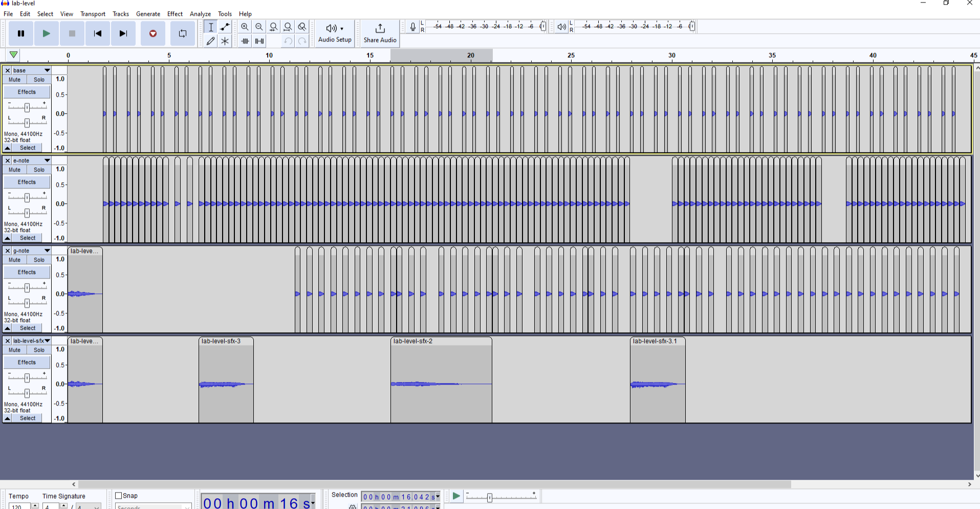980x509 pixels.
Task: Collapse the base track with arrow
Action: click(x=8, y=148)
